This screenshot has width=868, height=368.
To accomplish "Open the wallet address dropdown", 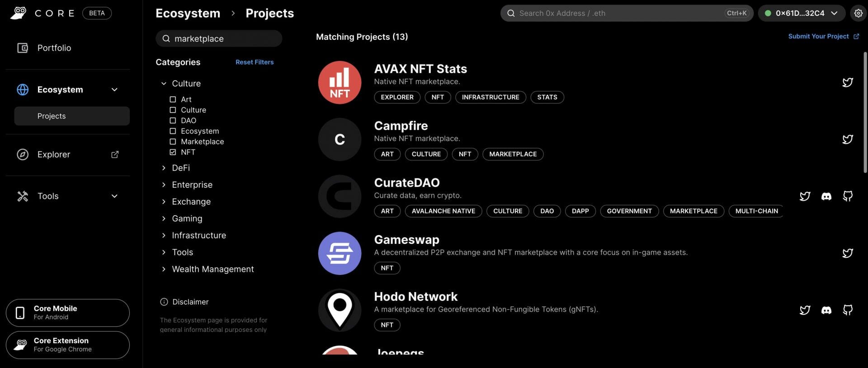I will pos(801,13).
